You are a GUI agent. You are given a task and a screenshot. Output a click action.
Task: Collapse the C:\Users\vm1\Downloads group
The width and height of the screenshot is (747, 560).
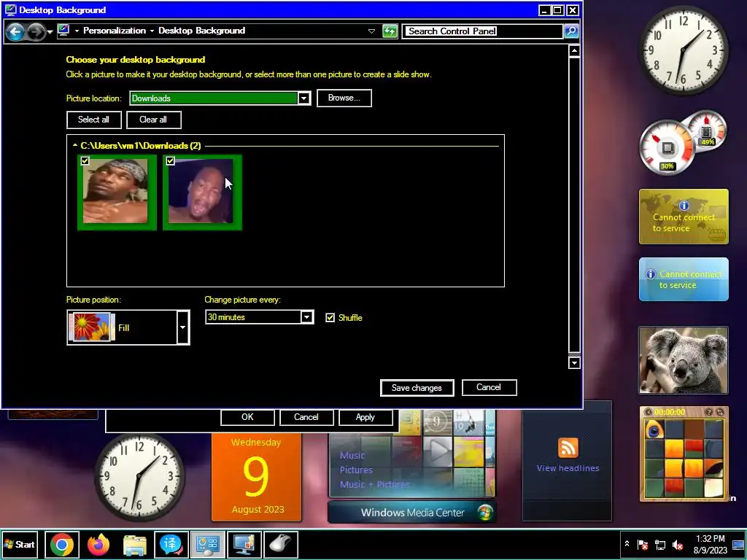coord(75,146)
